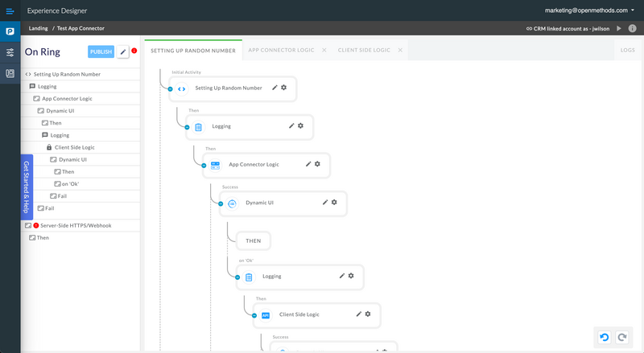The image size is (644, 353).
Task: Edit the App Connector Logic node
Action: 308,164
